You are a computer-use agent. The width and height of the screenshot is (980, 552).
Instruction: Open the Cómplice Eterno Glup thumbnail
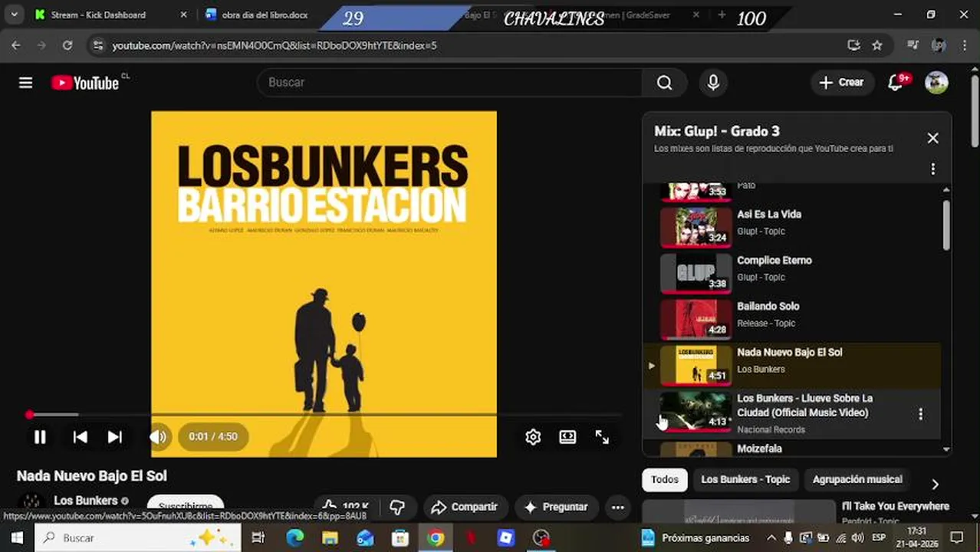[696, 273]
